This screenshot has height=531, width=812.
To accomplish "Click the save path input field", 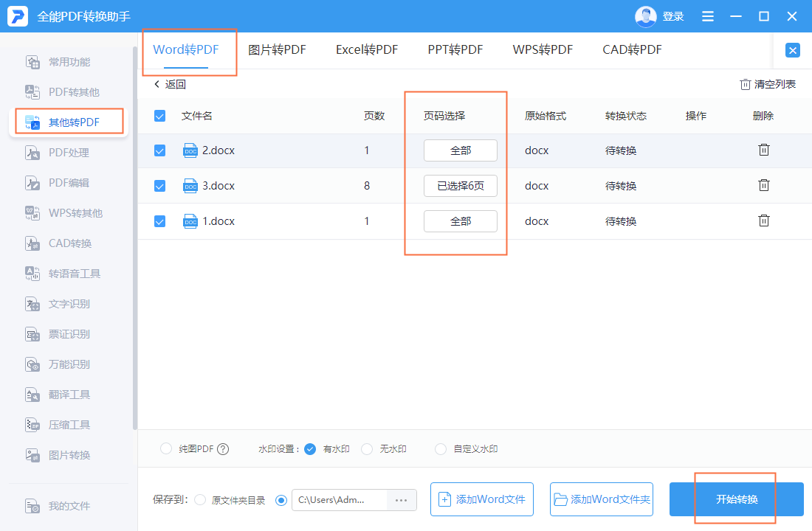I will (x=339, y=500).
